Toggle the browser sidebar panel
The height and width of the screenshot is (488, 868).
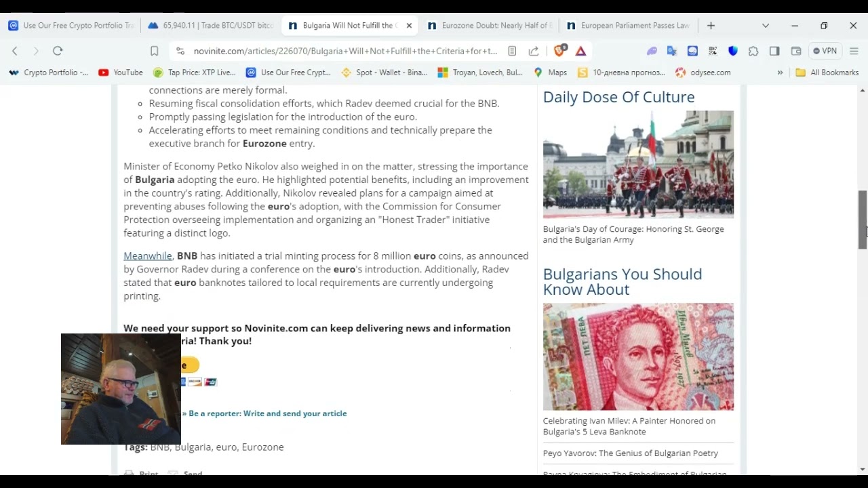click(774, 51)
